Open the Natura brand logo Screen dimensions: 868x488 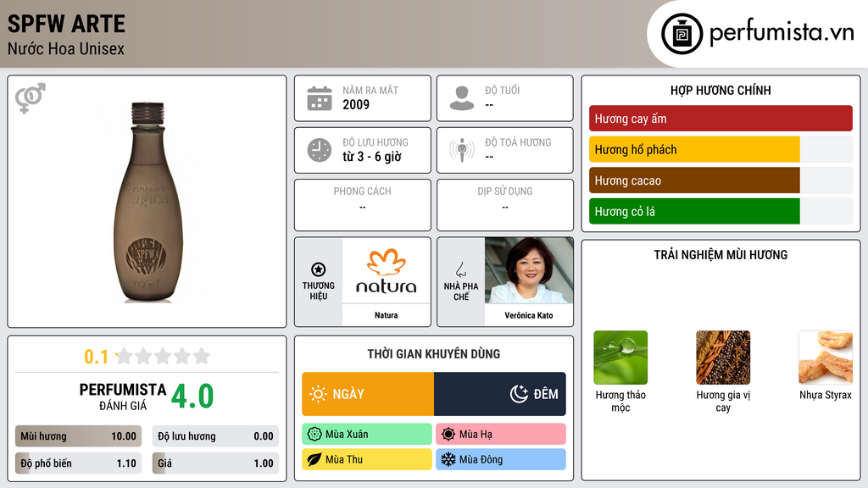coord(386,270)
